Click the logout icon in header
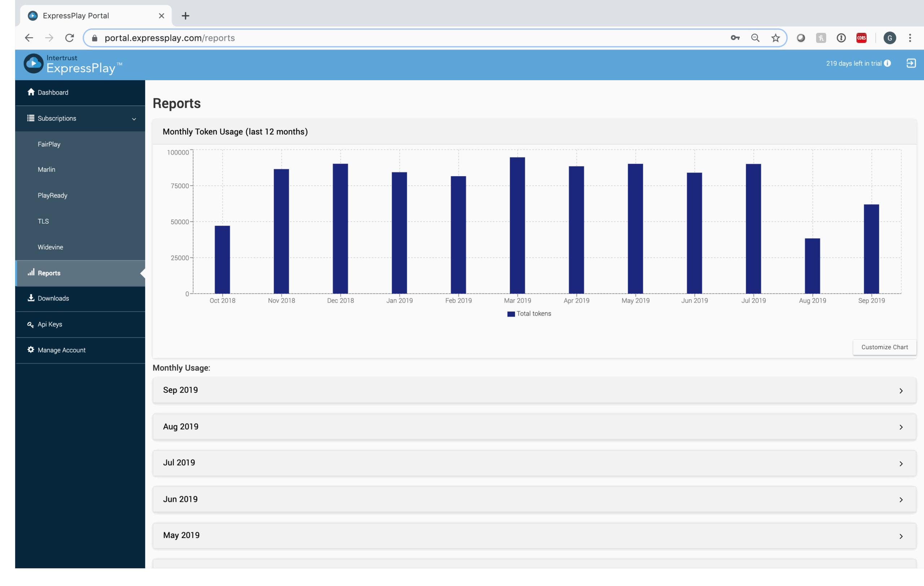The height and width of the screenshot is (586, 924). 911,63
